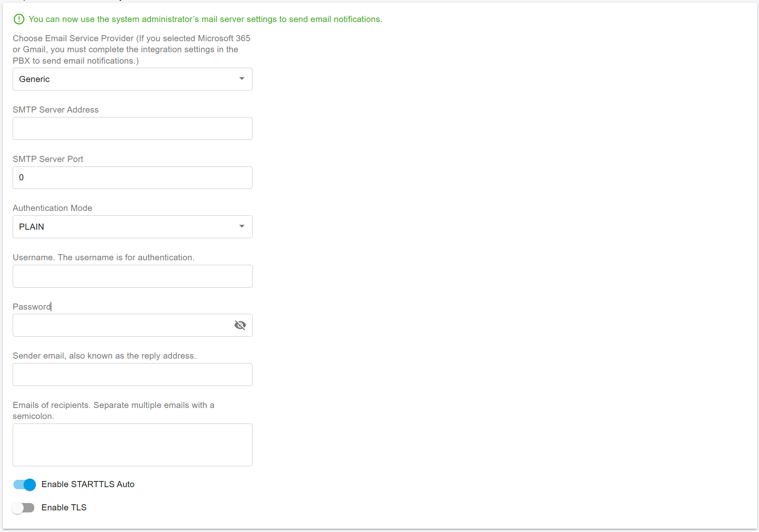The height and width of the screenshot is (532, 759).
Task: Click the PLAIN authentication combo box
Action: pyautogui.click(x=132, y=227)
